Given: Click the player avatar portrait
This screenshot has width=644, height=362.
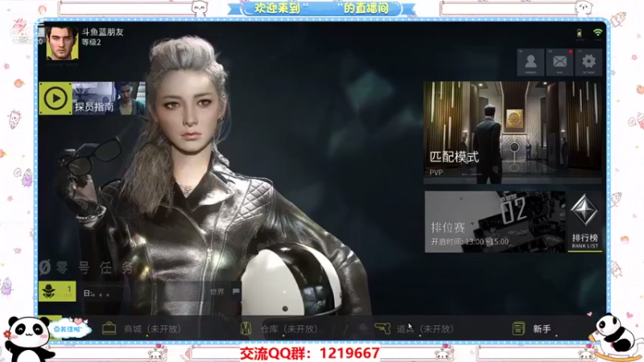Looking at the screenshot, I should [x=62, y=44].
